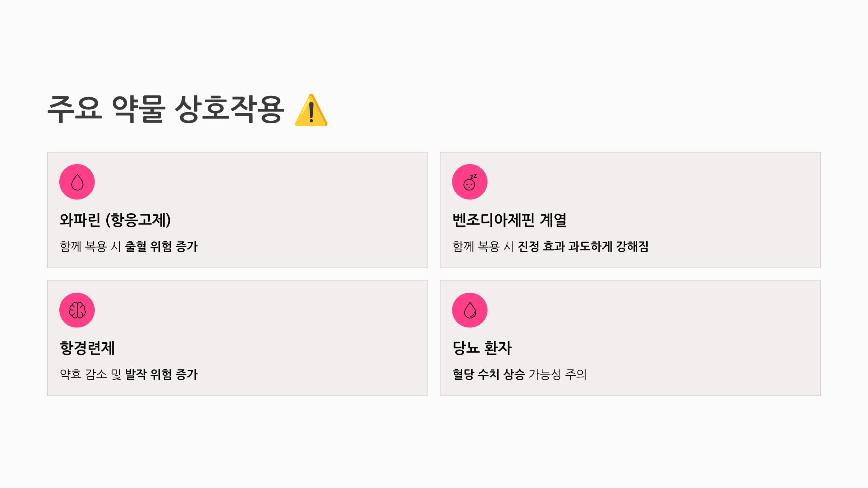Viewport: 868px width, 488px height.
Task: Click 가능성 주의 text in diabetes card
Action: click(x=558, y=374)
